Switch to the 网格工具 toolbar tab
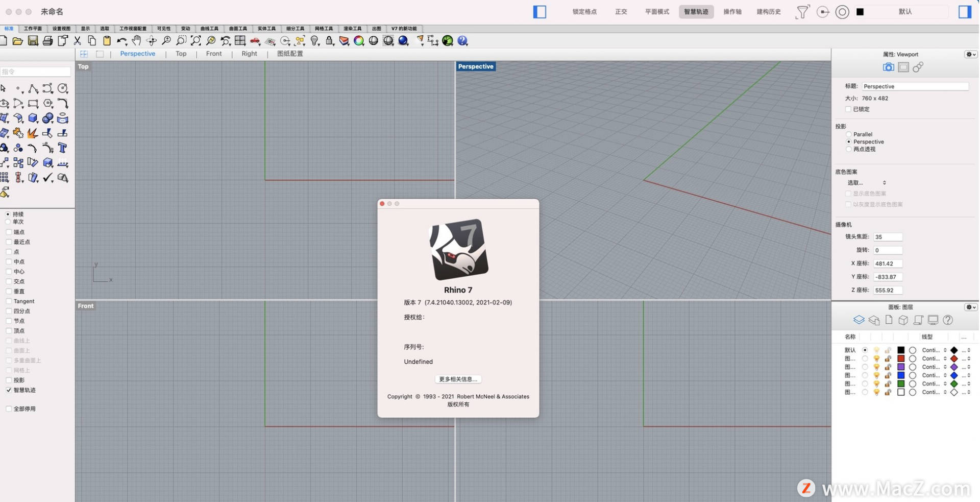 pyautogui.click(x=324, y=29)
